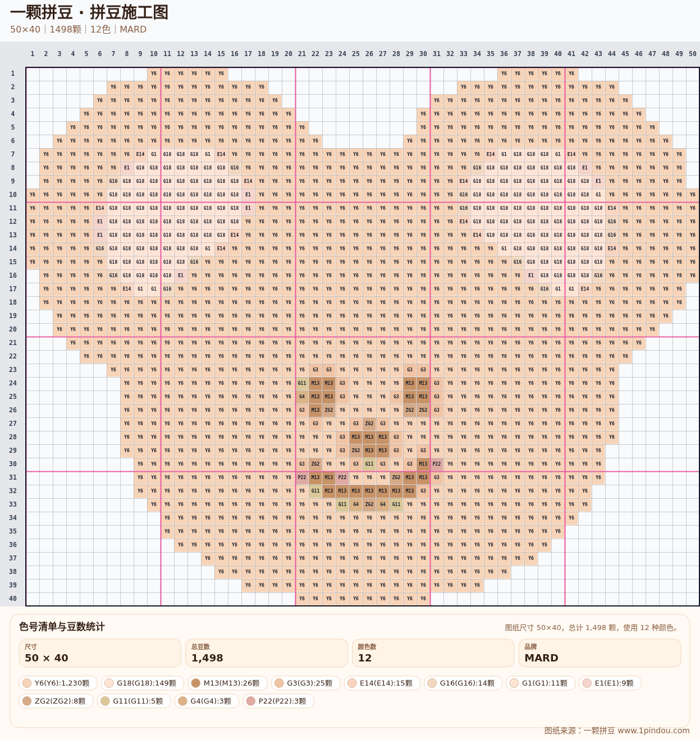Click the 颜色数 12 stat card
700x740 pixels.
pos(433,653)
